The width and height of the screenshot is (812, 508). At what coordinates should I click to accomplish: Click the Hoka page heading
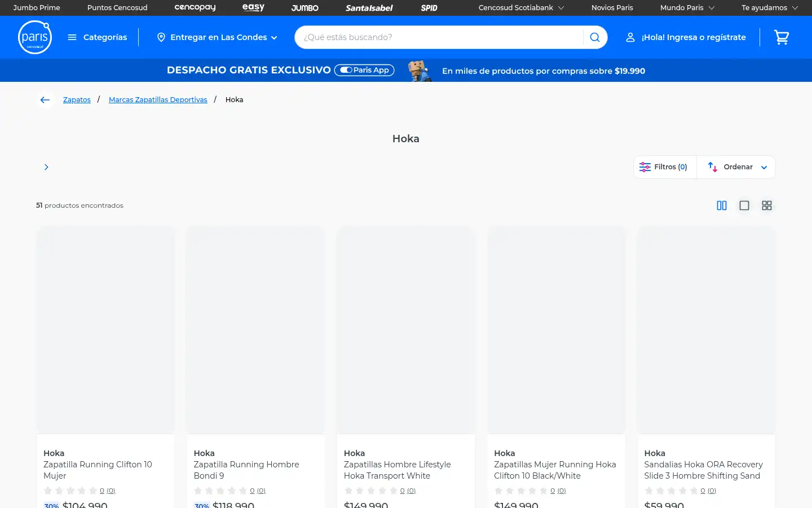(x=406, y=139)
